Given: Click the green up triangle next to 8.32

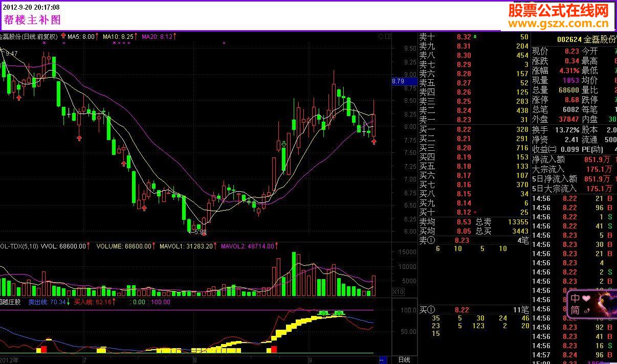Looking at the screenshot, I should [475, 37].
